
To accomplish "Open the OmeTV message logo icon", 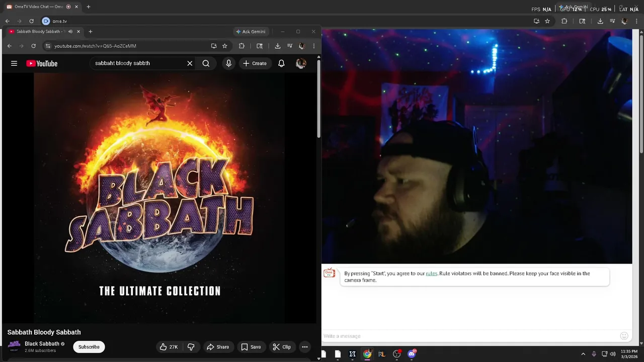I will click(x=329, y=274).
